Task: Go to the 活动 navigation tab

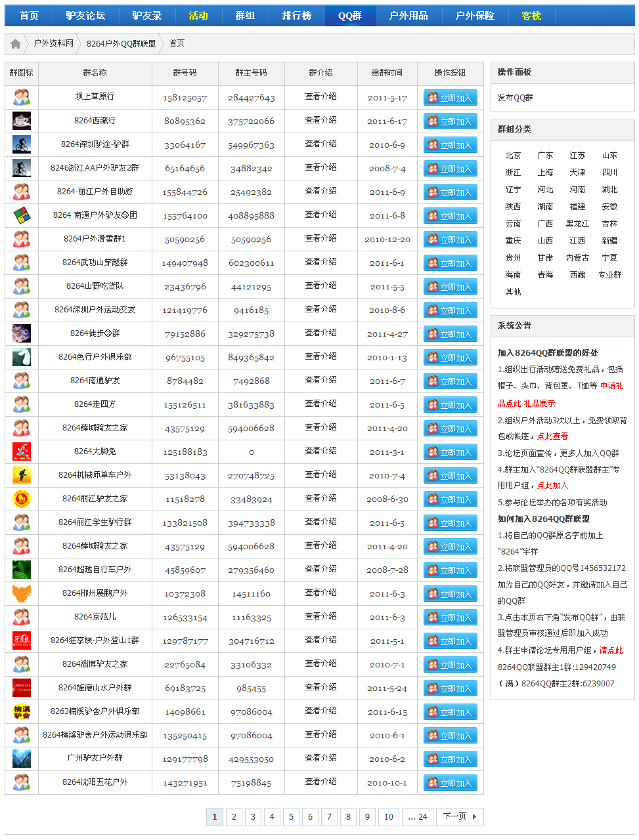Action: pyautogui.click(x=198, y=16)
